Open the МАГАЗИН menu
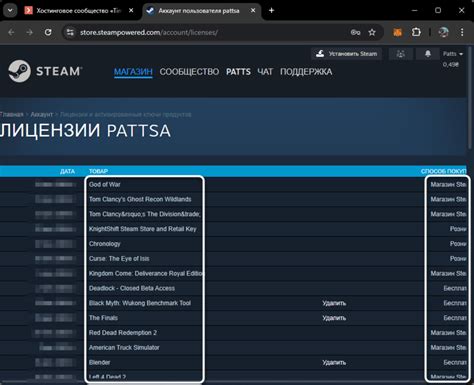This screenshot has width=474, height=385. [133, 72]
